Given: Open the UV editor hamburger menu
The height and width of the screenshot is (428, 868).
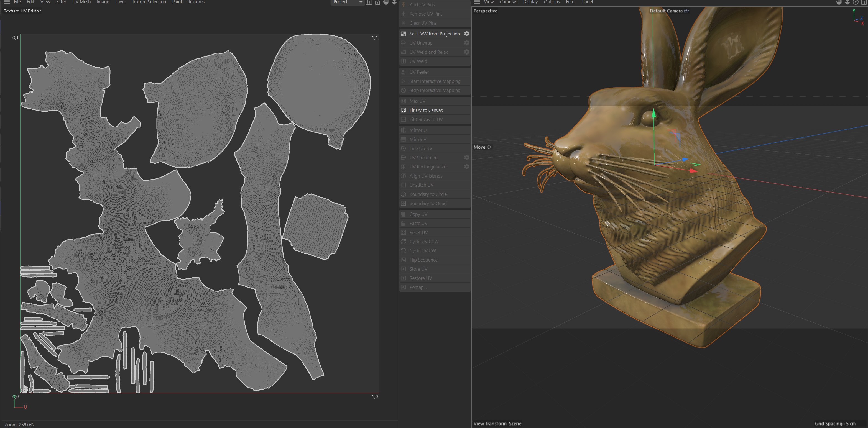Looking at the screenshot, I should 6,2.
